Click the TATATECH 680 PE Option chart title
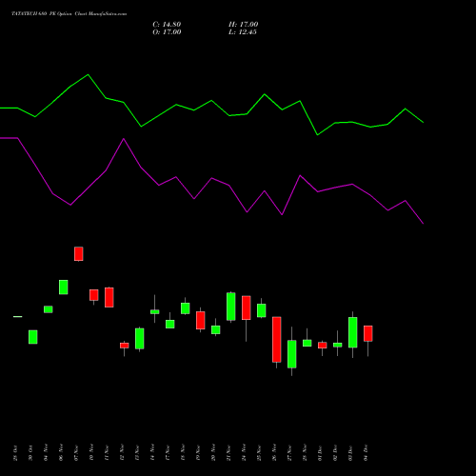476x476 pixels. (69, 14)
